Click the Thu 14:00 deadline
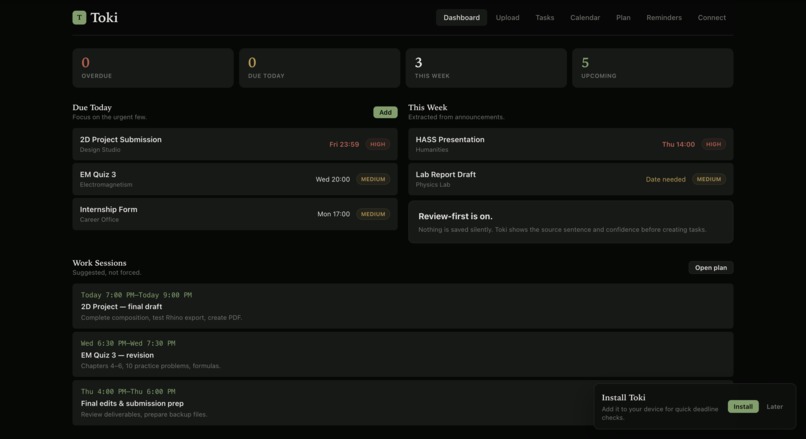This screenshot has width=806, height=439. click(x=679, y=144)
